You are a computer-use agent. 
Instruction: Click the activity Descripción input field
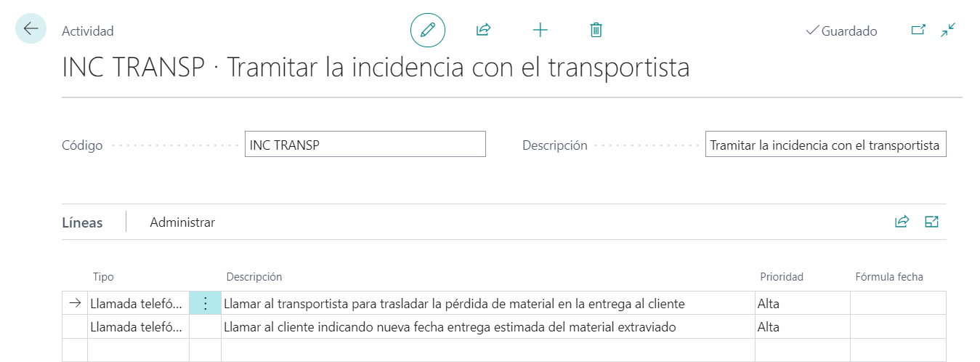point(825,145)
